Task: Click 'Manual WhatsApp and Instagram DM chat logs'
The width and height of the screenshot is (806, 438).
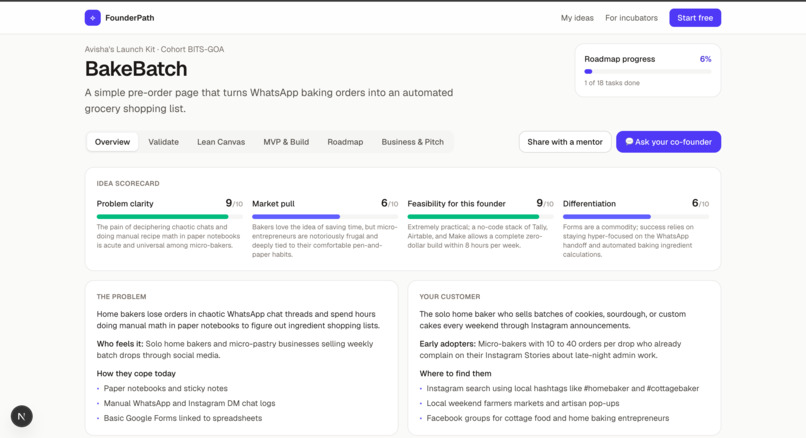Action: [189, 404]
